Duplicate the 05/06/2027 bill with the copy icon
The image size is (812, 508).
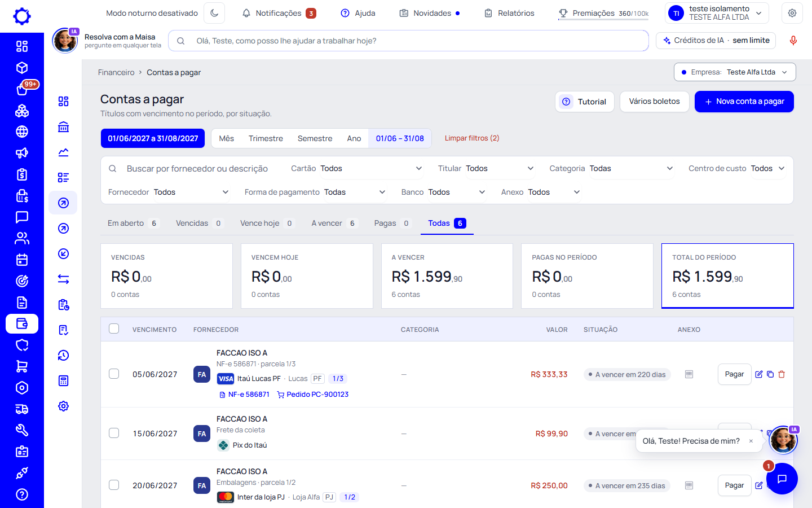(770, 374)
